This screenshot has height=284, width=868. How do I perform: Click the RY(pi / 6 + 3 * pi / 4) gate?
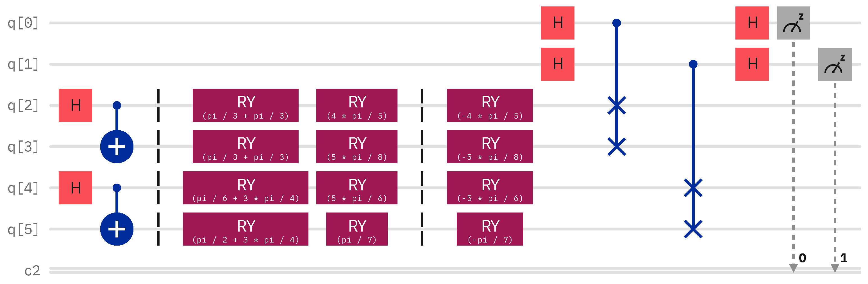245,188
